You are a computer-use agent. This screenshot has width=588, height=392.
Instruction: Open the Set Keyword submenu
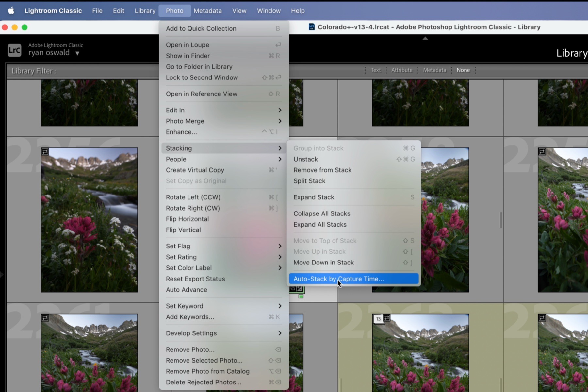point(224,306)
